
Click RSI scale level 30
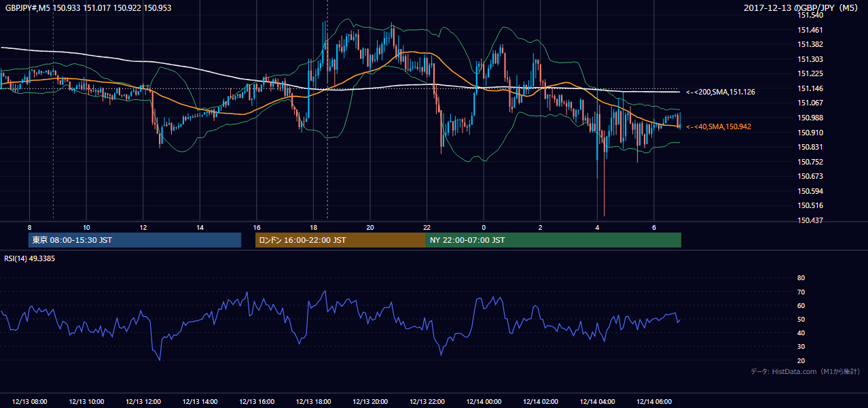click(801, 347)
